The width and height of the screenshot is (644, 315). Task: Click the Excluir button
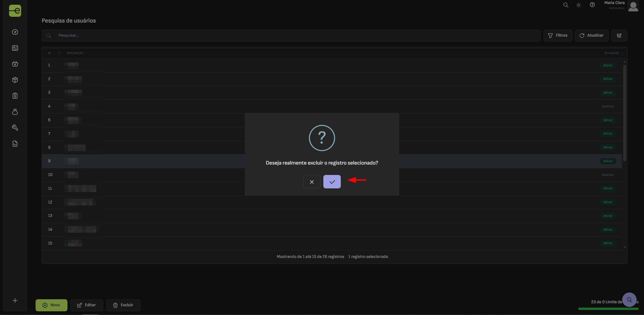[x=123, y=305]
